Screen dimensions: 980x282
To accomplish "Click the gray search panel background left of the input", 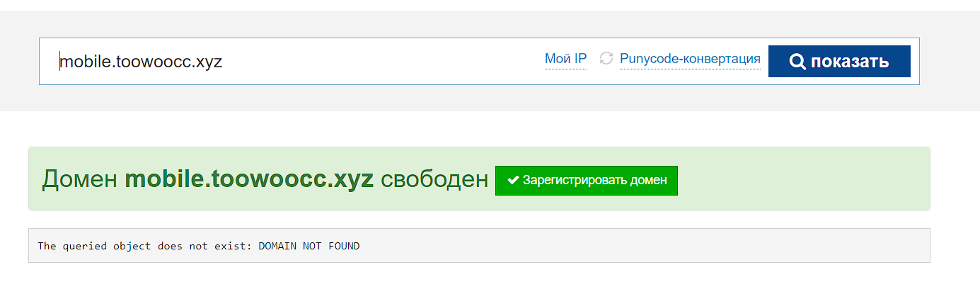I will [x=19, y=62].
